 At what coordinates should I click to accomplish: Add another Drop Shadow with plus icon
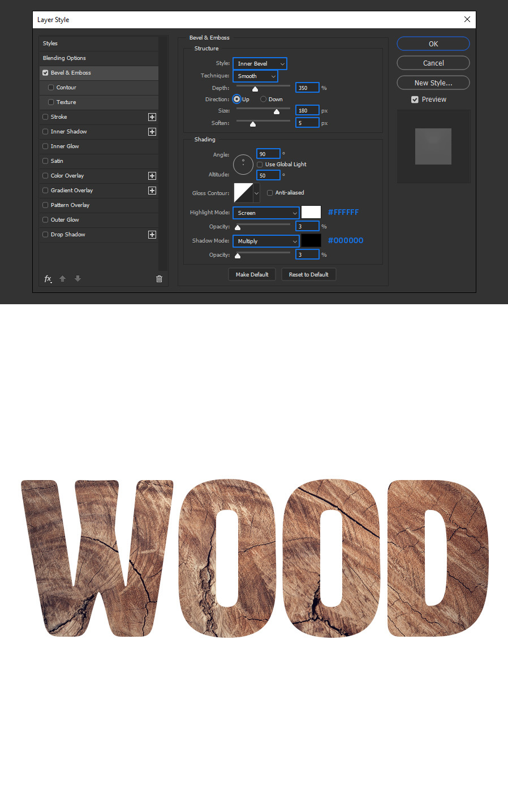pyautogui.click(x=152, y=235)
